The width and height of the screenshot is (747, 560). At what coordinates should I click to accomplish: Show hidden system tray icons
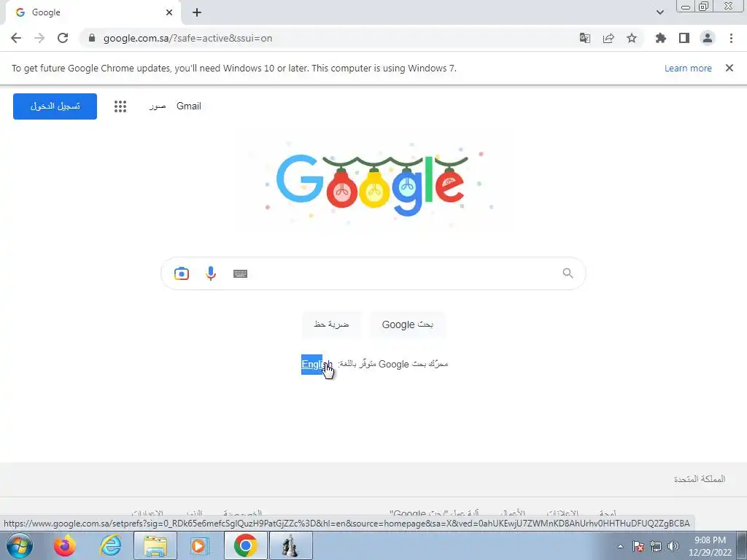coord(620,546)
